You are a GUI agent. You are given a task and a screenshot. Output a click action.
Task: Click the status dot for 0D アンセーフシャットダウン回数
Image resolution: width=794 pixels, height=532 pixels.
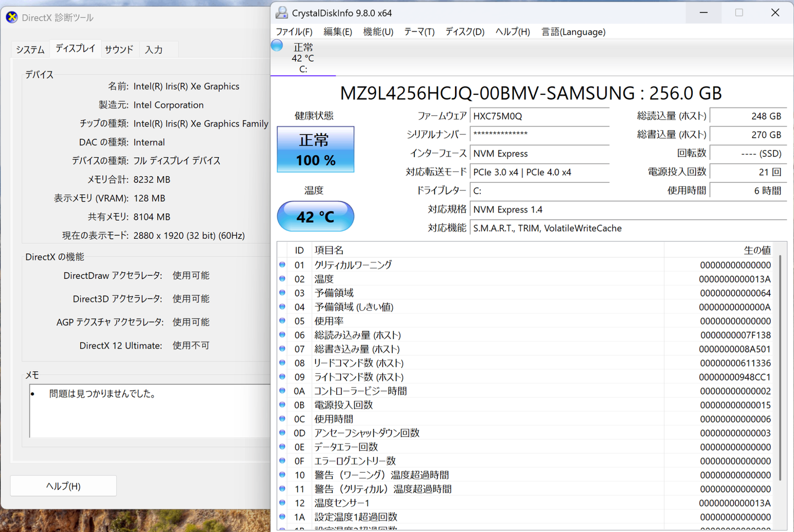pyautogui.click(x=282, y=433)
